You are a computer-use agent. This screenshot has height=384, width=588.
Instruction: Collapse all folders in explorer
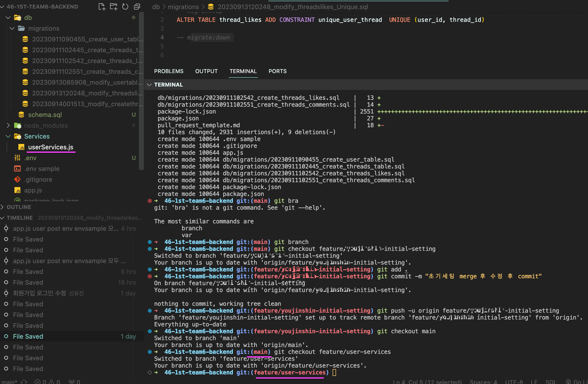coord(137,7)
